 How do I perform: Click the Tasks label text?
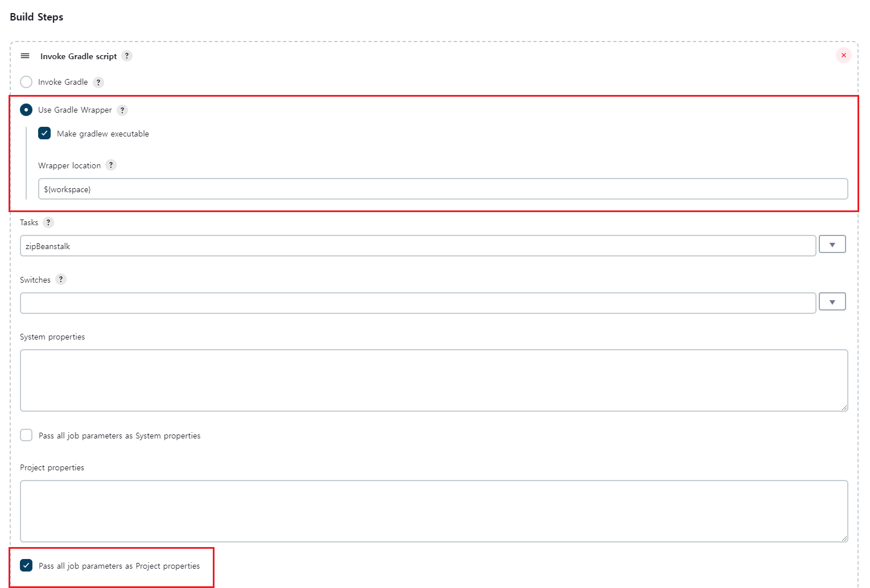29,222
